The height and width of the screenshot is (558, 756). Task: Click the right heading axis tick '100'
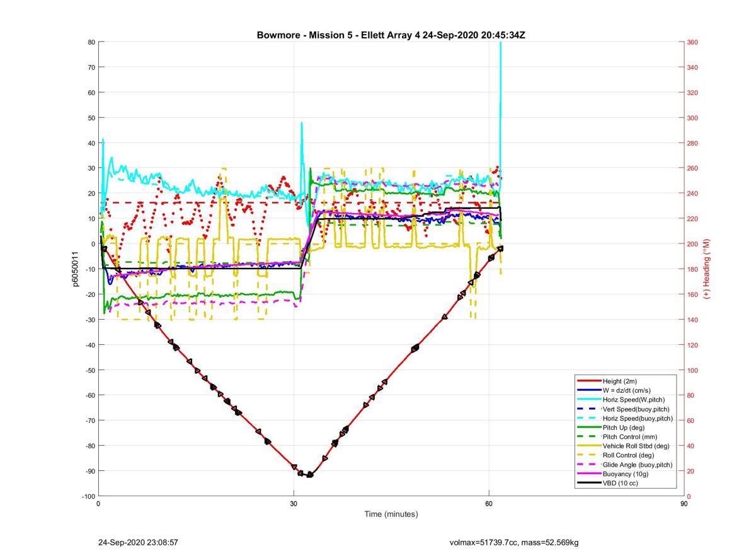tap(694, 370)
